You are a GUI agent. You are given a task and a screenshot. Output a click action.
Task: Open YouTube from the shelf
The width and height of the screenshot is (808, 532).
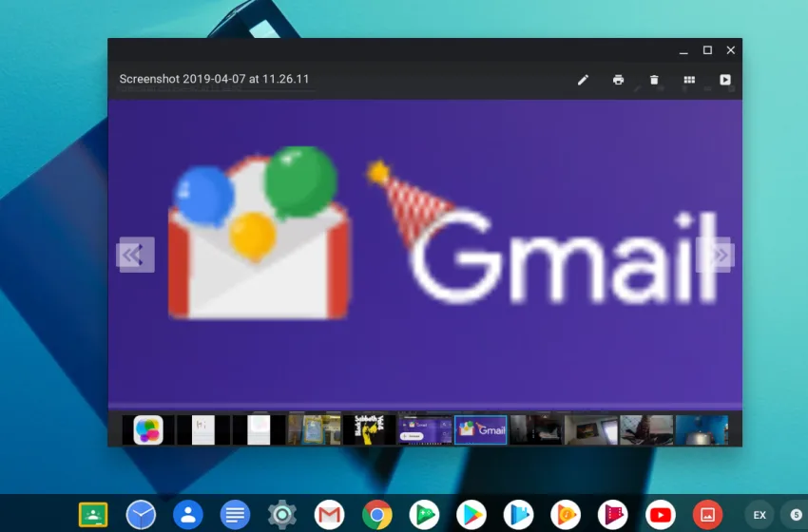point(661,515)
